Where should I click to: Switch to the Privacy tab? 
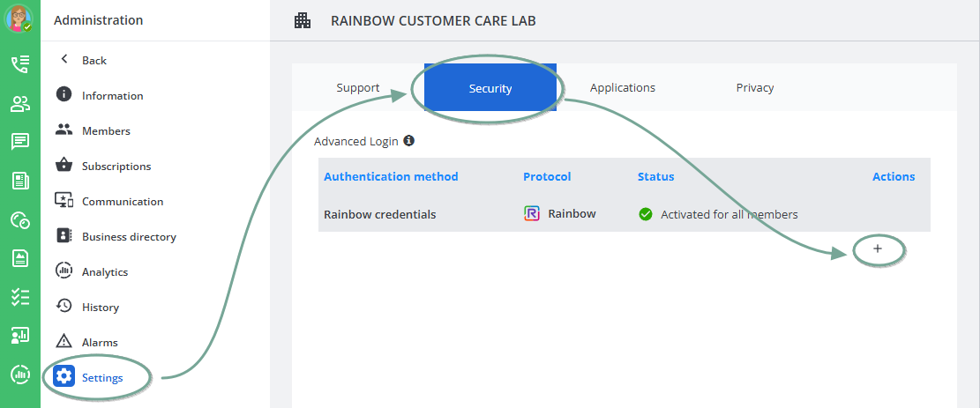pos(755,88)
